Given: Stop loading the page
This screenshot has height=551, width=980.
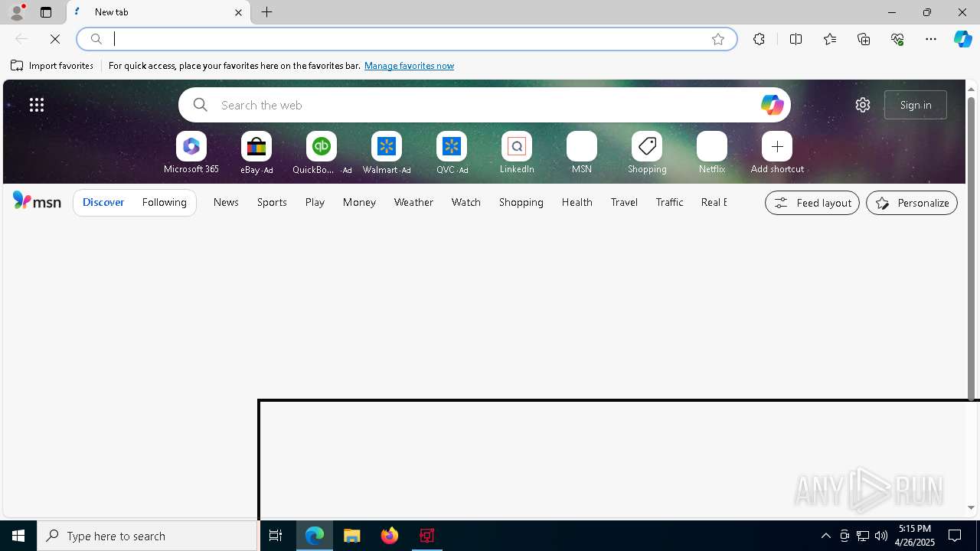Looking at the screenshot, I should pos(55,39).
